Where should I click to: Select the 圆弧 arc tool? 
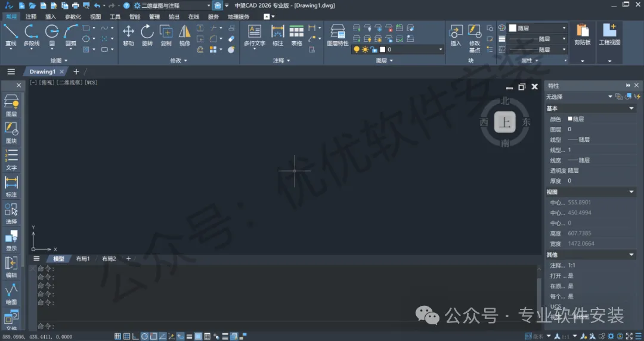pos(70,35)
